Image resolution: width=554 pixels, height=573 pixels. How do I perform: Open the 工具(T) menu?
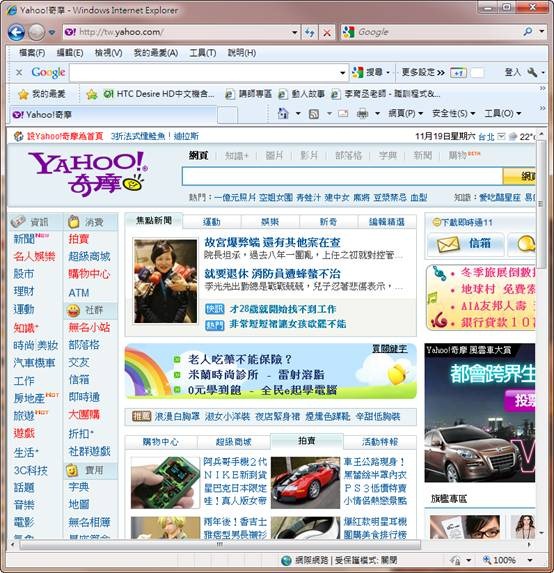pos(203,53)
